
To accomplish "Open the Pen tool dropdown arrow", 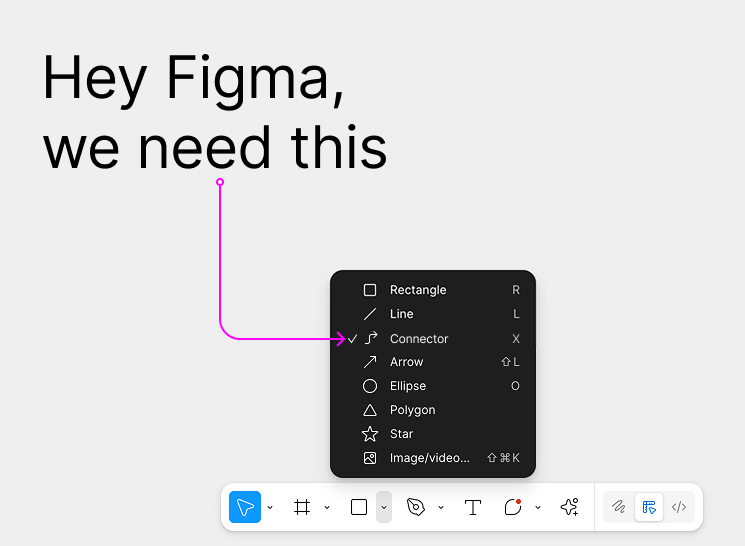I will 441,508.
